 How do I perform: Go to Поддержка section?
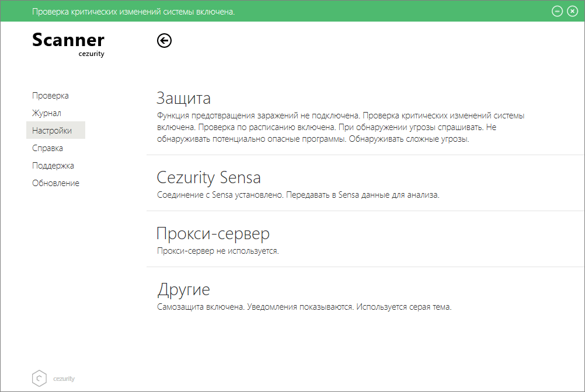(53, 166)
